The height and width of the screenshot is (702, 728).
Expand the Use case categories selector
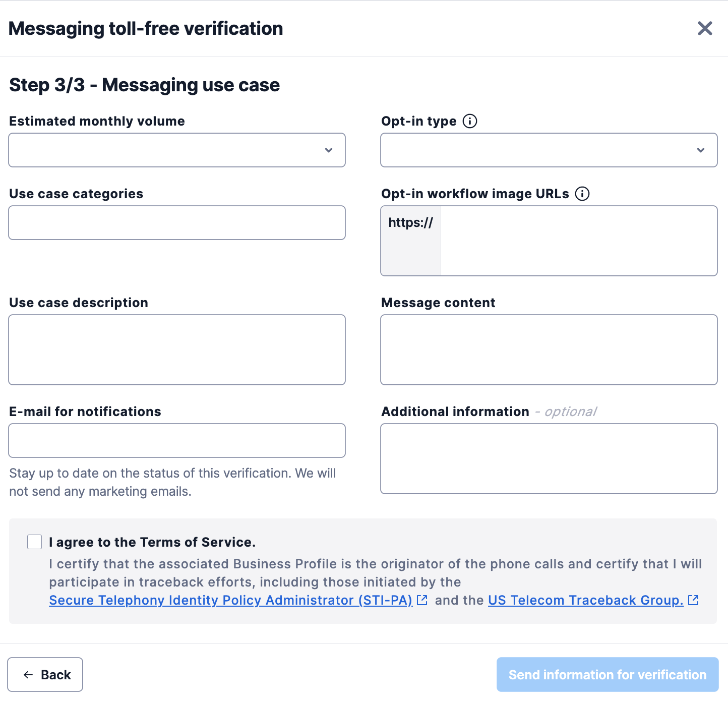(176, 222)
